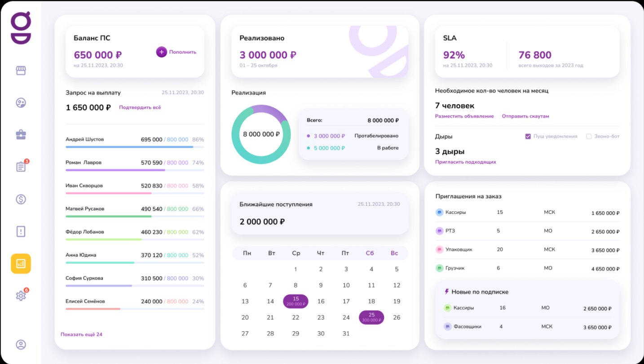Open the exclamation alerts sidebar icon

[21, 231]
